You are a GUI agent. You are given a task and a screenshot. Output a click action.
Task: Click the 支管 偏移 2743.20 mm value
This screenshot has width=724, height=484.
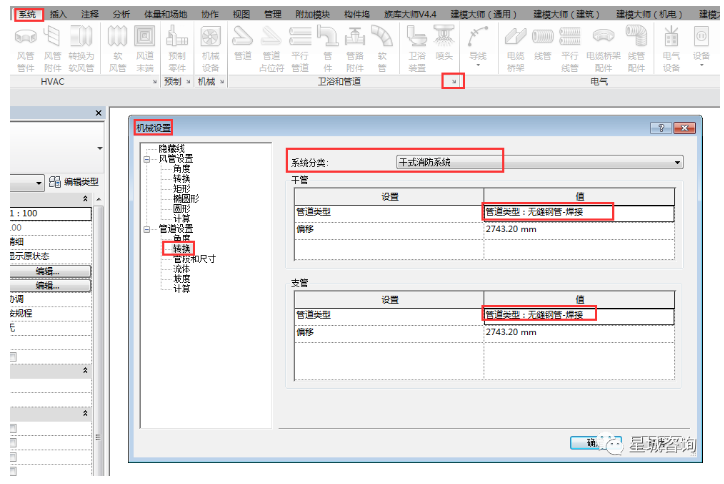click(579, 333)
